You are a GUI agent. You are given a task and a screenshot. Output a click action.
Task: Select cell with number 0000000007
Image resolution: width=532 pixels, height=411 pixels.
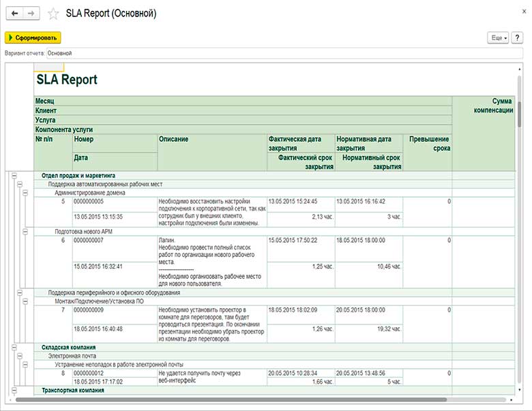(x=115, y=249)
